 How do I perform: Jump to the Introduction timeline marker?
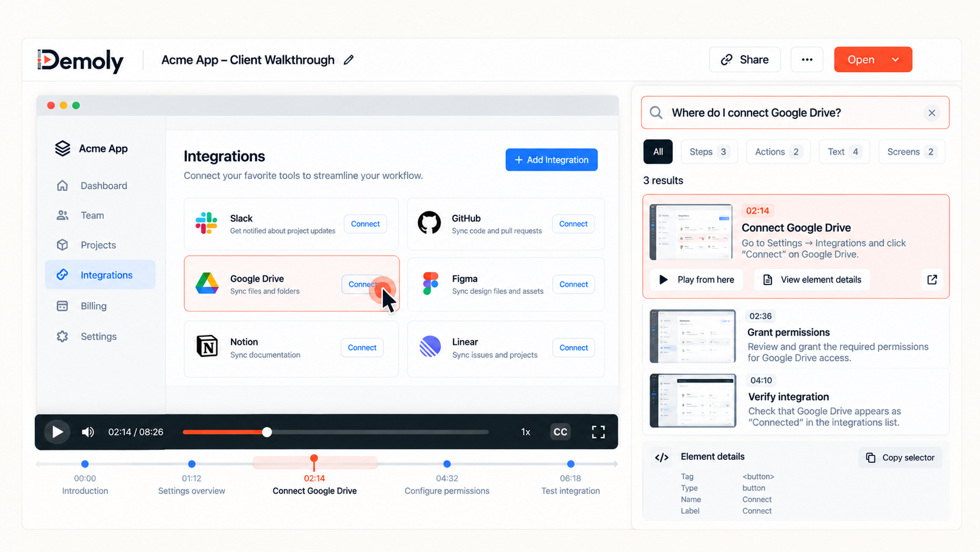point(85,464)
